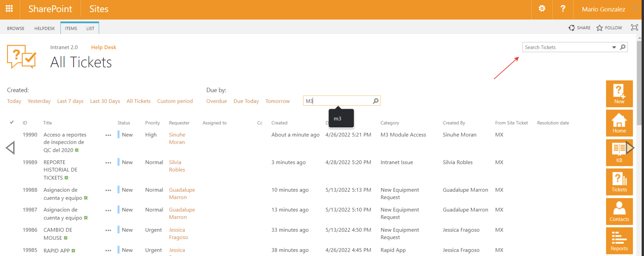This screenshot has width=644, height=256.
Task: Toggle the select-all checkmark in the header
Action: [12, 122]
